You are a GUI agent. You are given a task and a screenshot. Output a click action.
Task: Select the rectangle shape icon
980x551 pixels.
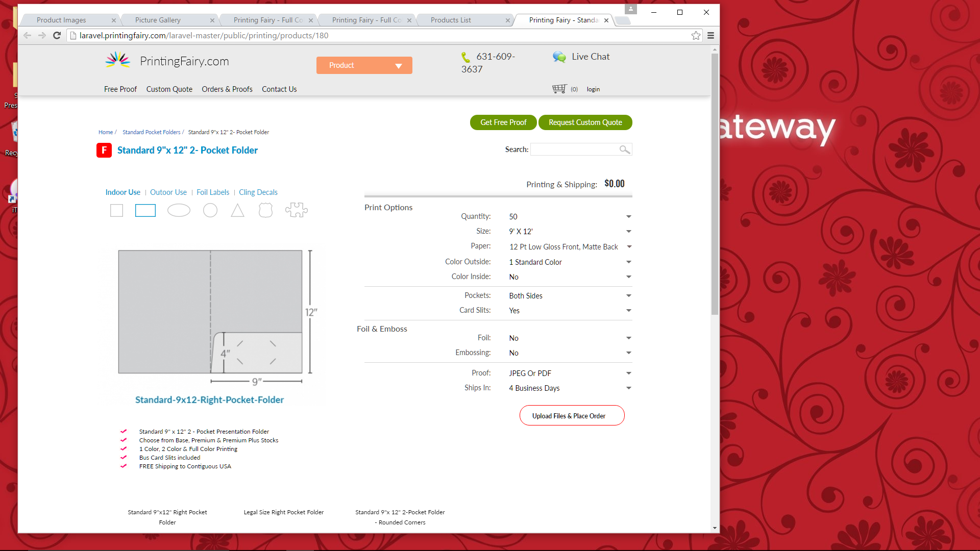(x=145, y=210)
